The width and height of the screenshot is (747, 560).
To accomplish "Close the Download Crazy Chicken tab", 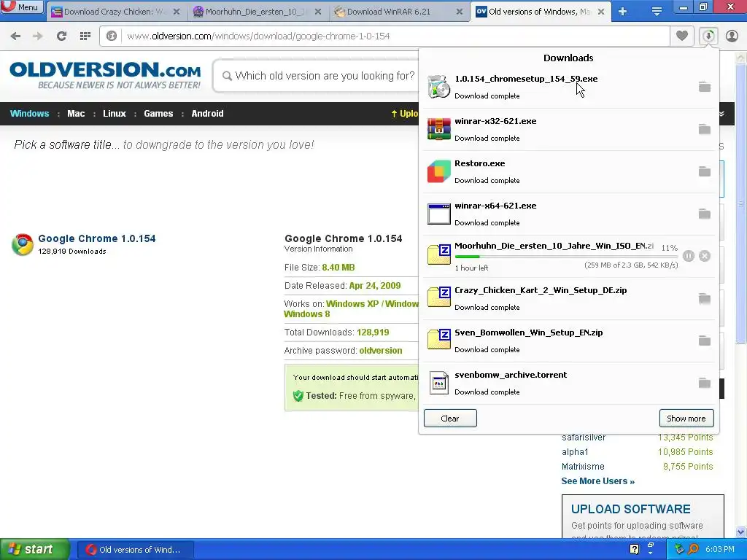I will click(x=177, y=12).
